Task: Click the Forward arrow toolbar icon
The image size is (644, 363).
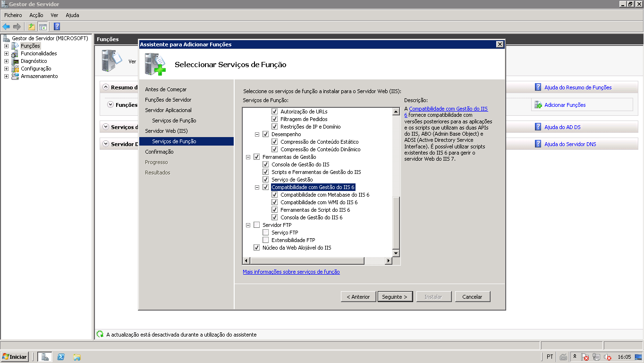Action: coord(17,26)
